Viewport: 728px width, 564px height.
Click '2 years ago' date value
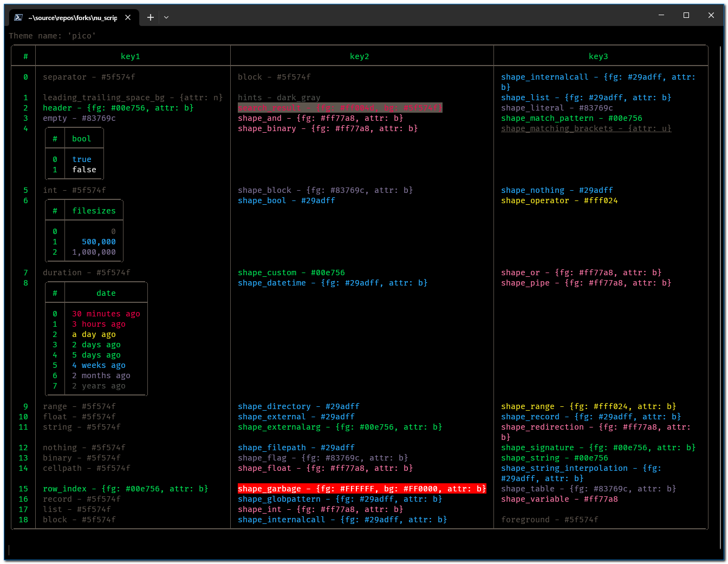[x=99, y=386]
